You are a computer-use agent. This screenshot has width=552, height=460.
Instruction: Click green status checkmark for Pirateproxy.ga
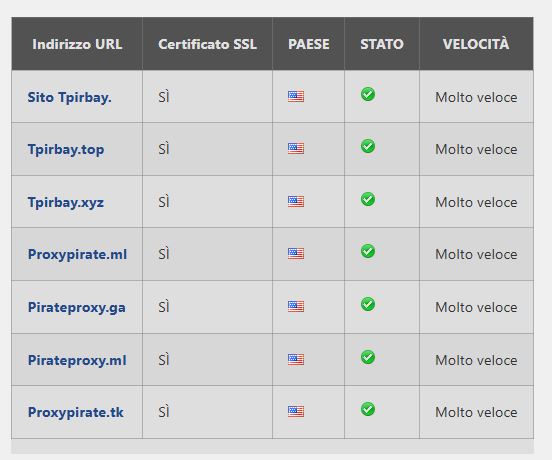pos(368,304)
